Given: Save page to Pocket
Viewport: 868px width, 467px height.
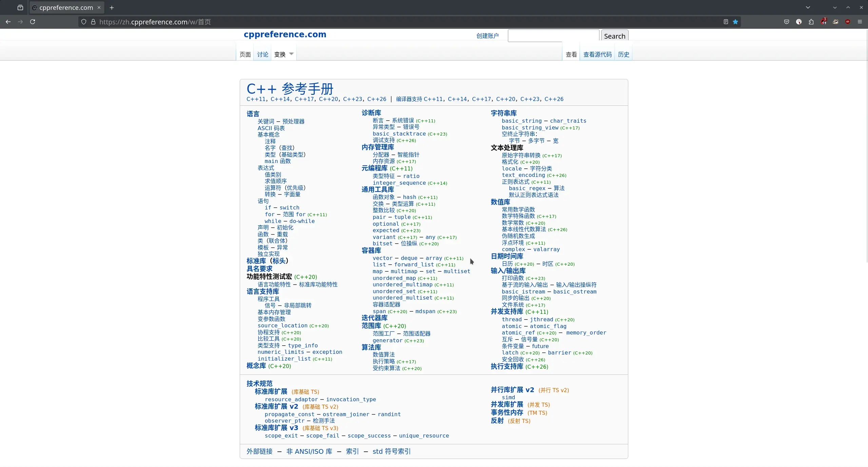Looking at the screenshot, I should pyautogui.click(x=787, y=22).
